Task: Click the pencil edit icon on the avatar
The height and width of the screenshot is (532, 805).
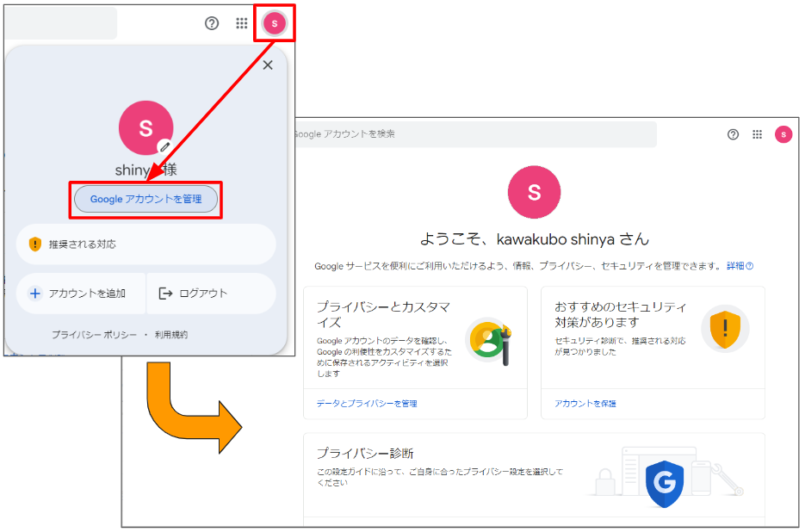Action: (164, 147)
